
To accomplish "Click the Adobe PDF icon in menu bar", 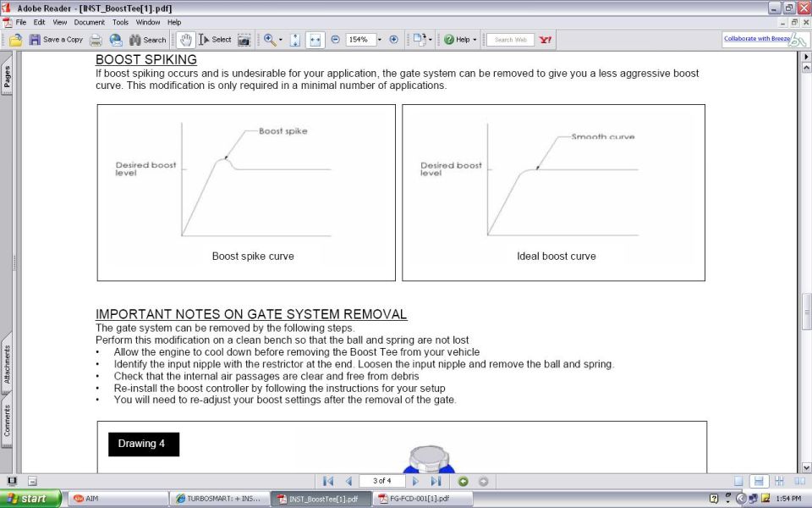I will click(8, 22).
